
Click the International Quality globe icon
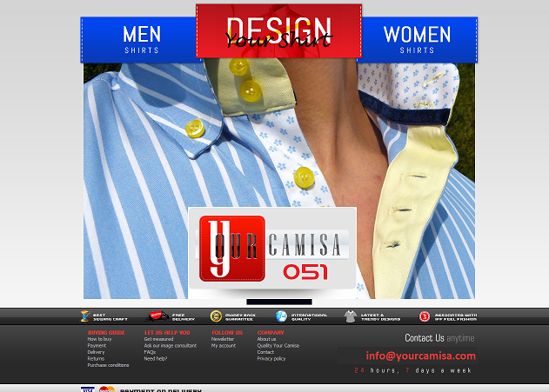point(281,316)
